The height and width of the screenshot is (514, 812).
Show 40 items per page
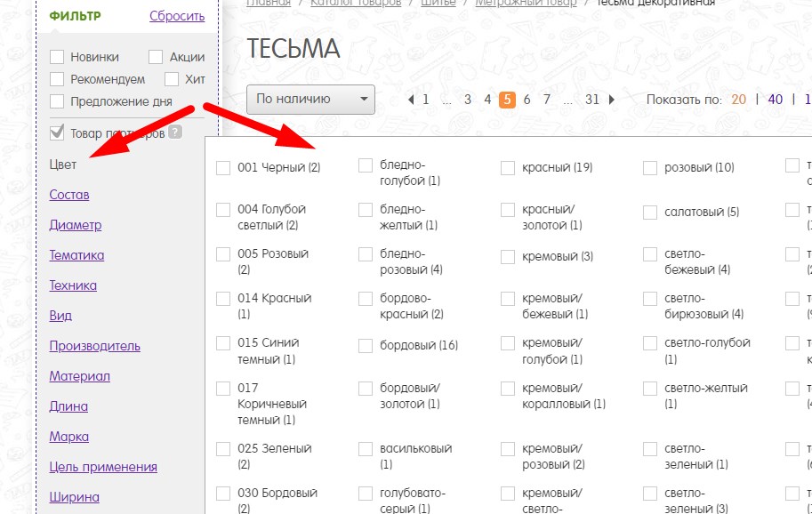tap(775, 100)
